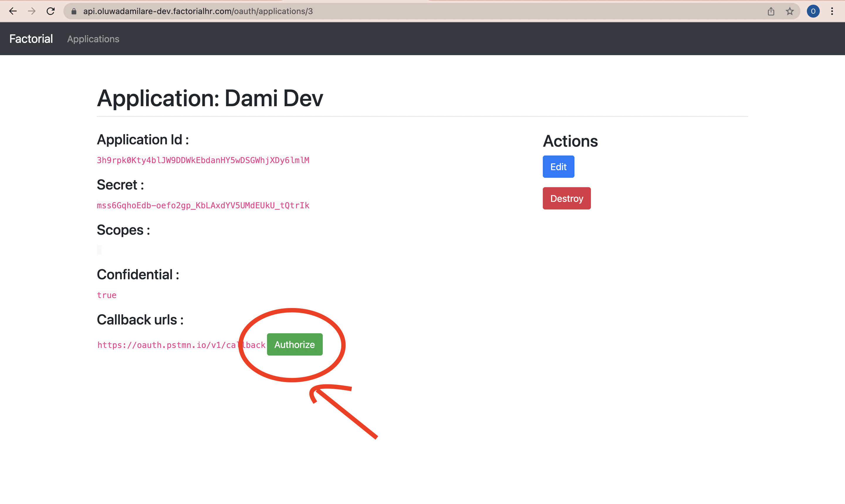The image size is (845, 504).
Task: Click the browser forward arrow
Action: (x=32, y=11)
